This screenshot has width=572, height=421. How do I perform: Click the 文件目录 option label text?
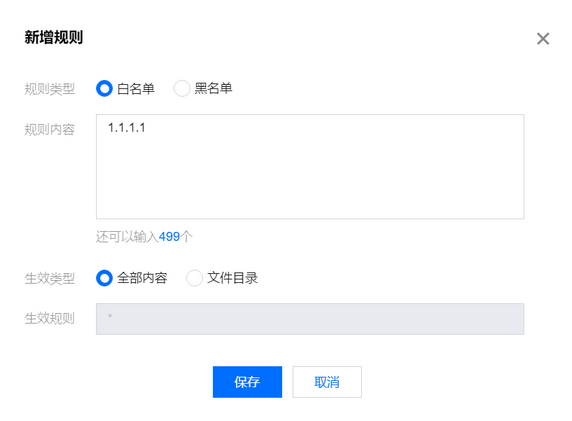point(232,278)
